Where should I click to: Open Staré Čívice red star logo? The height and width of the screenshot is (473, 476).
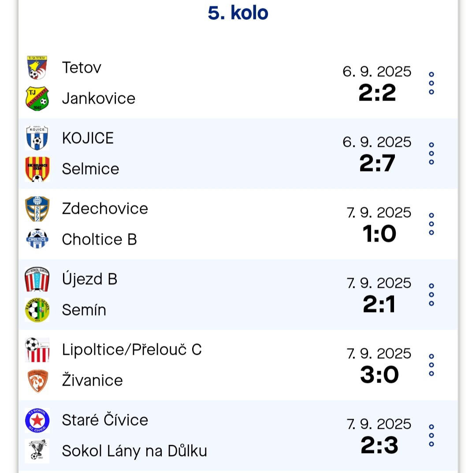(37, 421)
